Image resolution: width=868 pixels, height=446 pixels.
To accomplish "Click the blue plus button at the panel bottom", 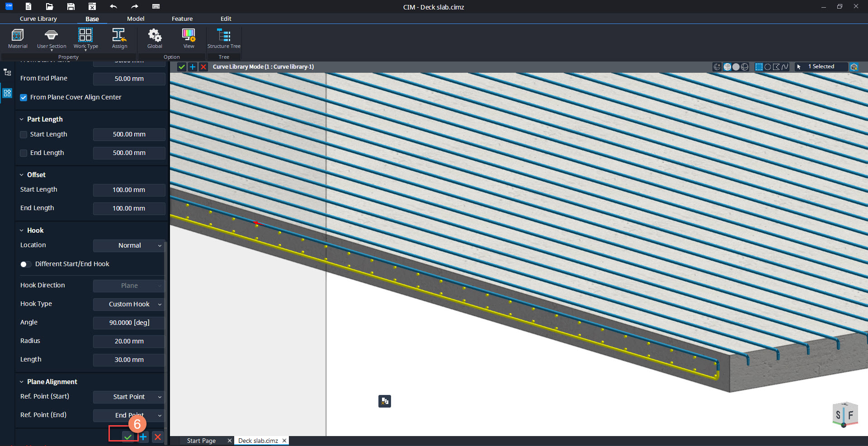I will pyautogui.click(x=143, y=437).
